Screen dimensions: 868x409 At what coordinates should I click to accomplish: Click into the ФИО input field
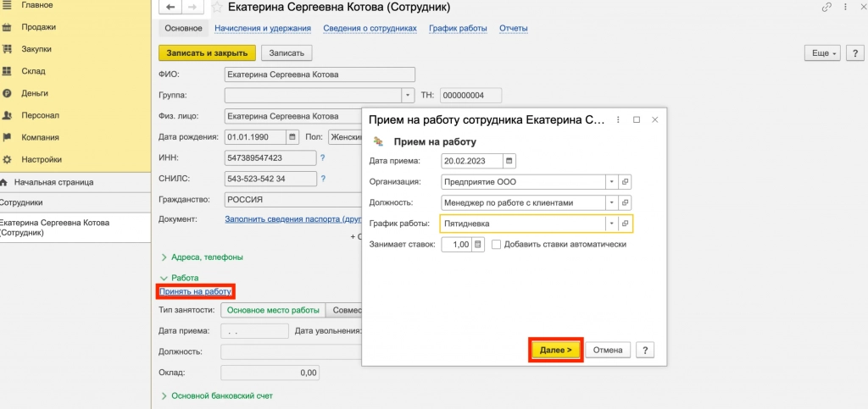click(x=320, y=75)
